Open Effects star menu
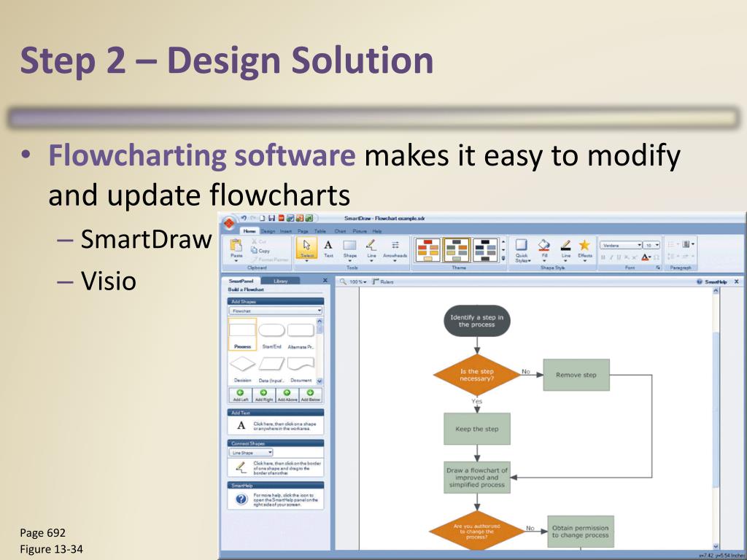747x560 pixels. [584, 250]
